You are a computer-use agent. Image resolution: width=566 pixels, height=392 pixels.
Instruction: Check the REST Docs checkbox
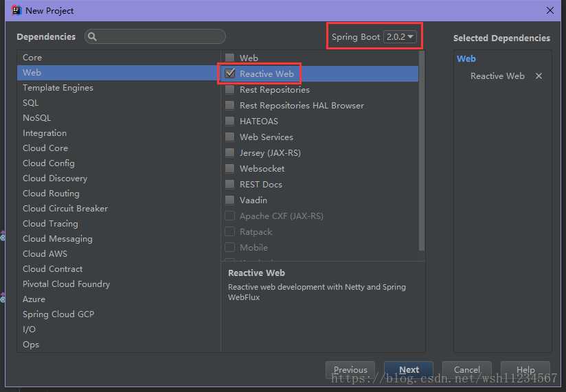229,184
